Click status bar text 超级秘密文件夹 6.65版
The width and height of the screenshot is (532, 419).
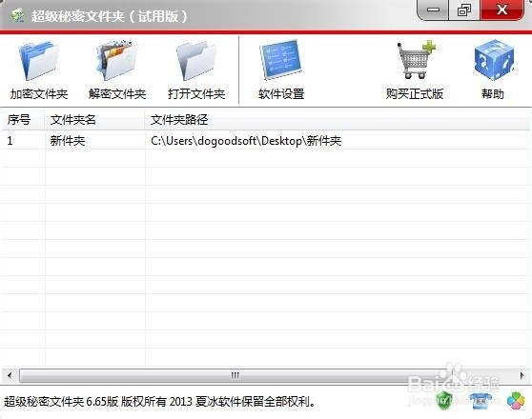pos(61,402)
